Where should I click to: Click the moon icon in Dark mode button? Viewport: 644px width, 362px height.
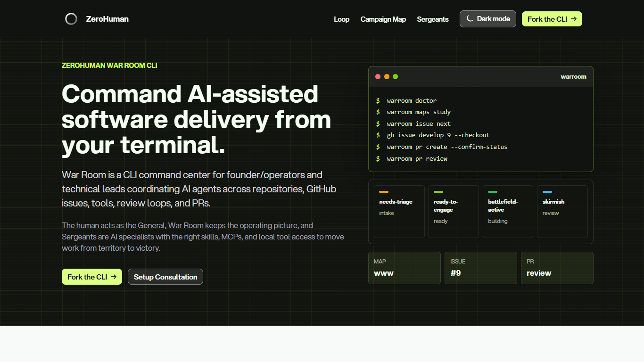470,19
